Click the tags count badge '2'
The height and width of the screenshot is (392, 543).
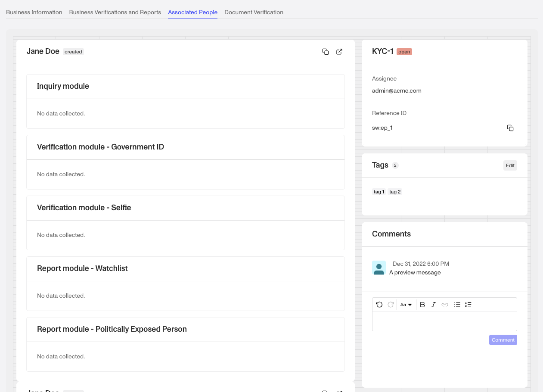point(395,165)
